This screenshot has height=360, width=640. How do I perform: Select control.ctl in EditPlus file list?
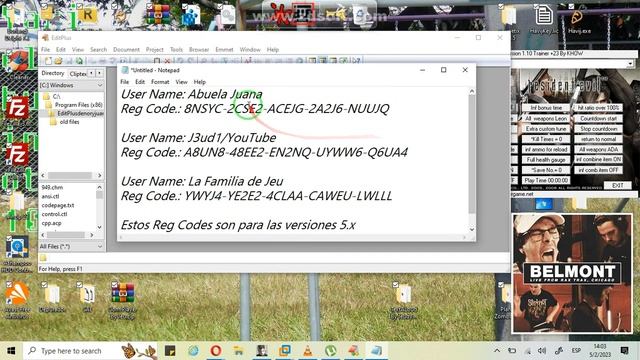[x=54, y=214]
